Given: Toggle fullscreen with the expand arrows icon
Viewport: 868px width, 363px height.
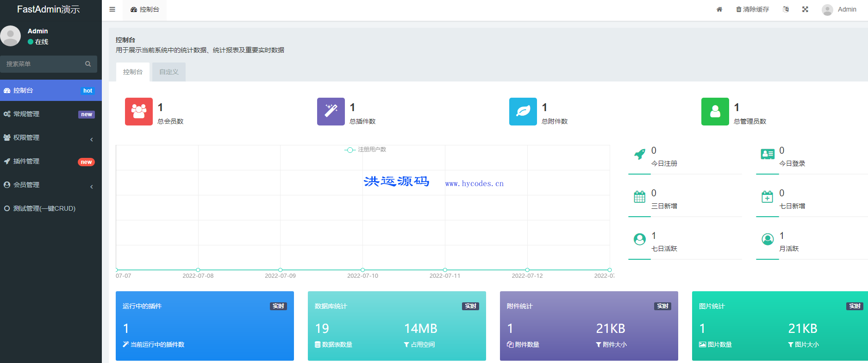Looking at the screenshot, I should coord(805,9).
